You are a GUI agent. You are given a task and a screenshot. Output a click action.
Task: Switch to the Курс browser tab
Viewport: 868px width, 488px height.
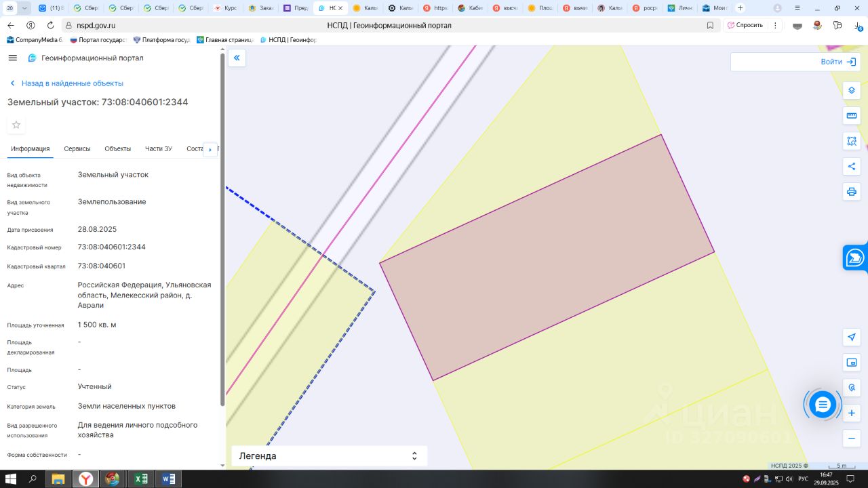click(226, 8)
